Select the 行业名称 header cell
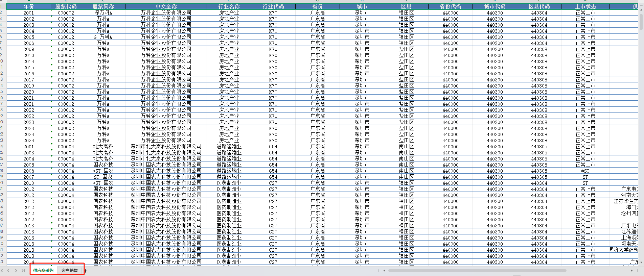The height and width of the screenshot is (276, 644). point(229,6)
